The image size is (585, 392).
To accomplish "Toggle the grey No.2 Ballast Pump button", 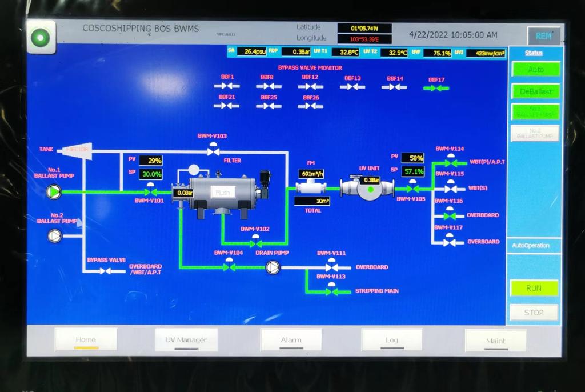I will coord(535,133).
